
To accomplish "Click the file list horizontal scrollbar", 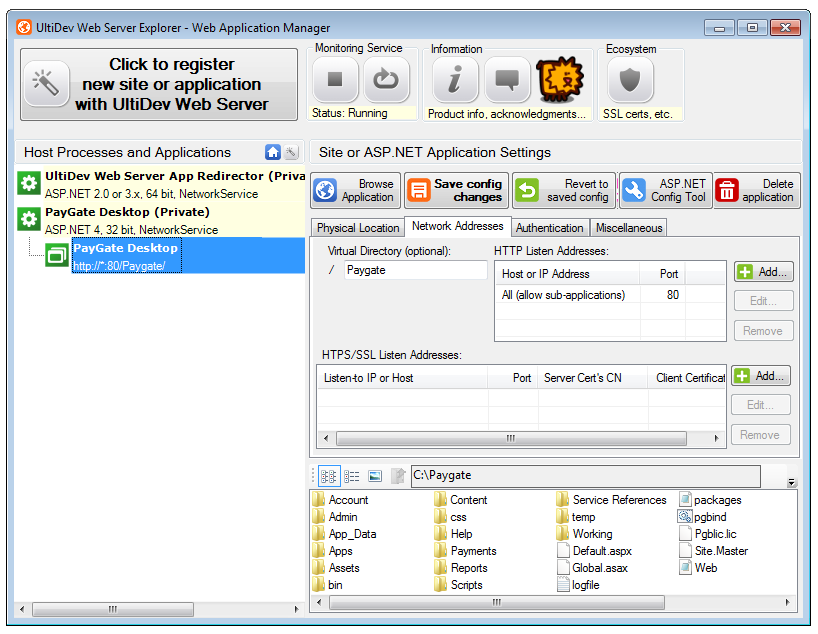I will (497, 603).
